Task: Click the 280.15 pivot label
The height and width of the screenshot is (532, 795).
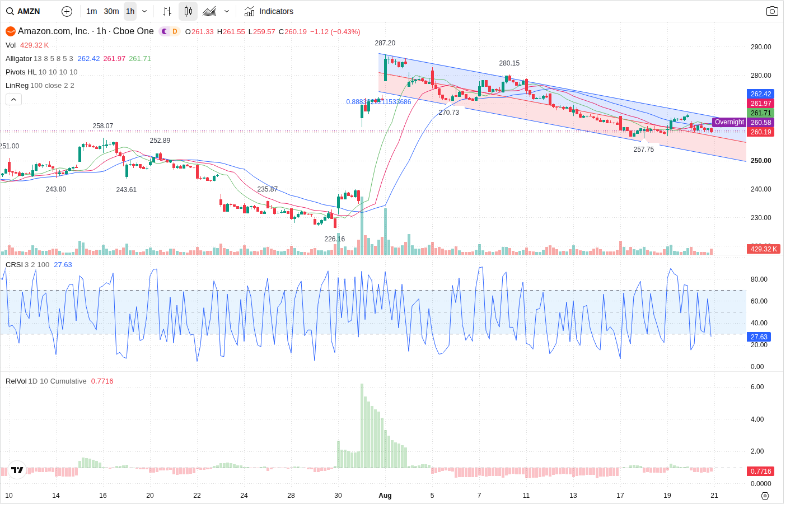Action: pos(509,63)
